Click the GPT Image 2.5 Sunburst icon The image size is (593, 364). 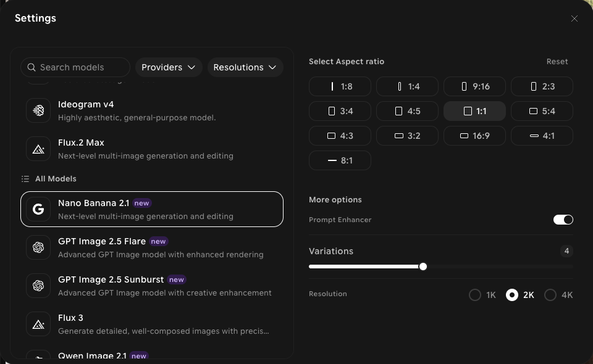coord(38,286)
